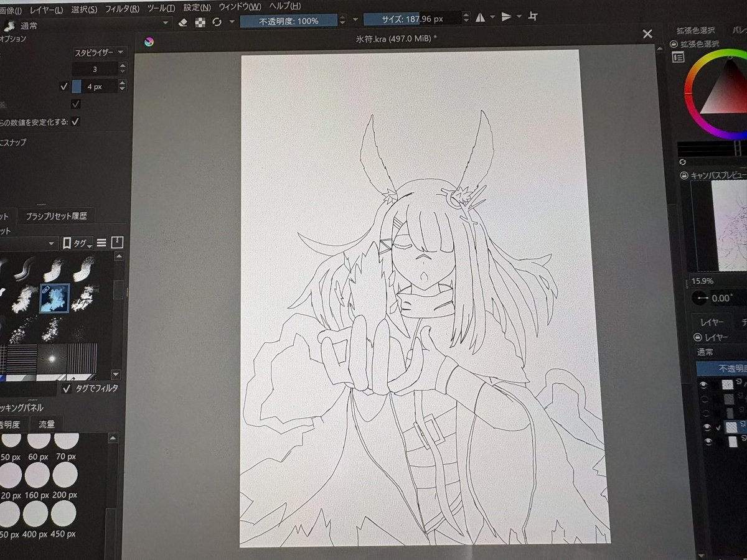Toggle the タグでフィルタ checkbox
This screenshot has width=747, height=560.
(x=67, y=388)
